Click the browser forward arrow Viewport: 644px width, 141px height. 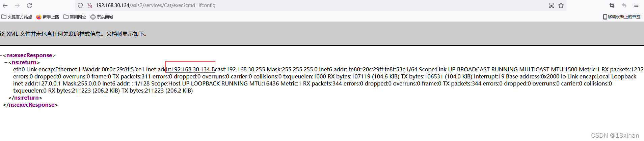point(17,5)
